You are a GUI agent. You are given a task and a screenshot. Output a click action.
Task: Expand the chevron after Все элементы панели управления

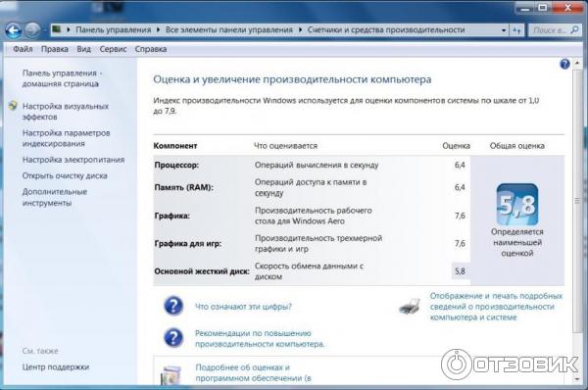pos(300,29)
